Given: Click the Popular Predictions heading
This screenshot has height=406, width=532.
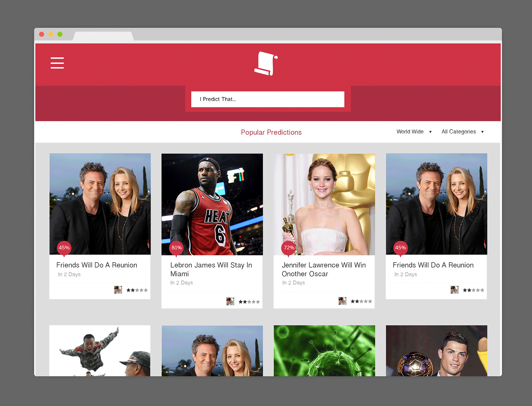Looking at the screenshot, I should point(271,132).
